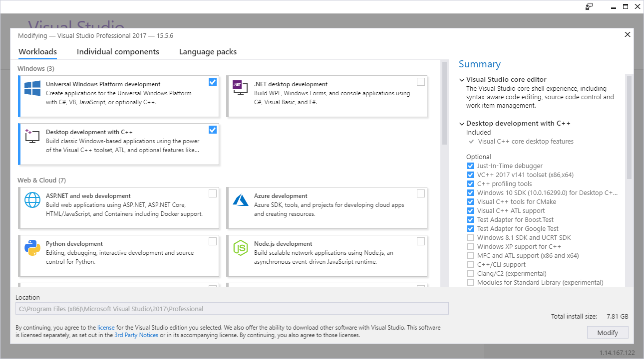The image size is (644, 359).
Task: Collapse Desktop development with C++ summary section
Action: click(x=461, y=124)
